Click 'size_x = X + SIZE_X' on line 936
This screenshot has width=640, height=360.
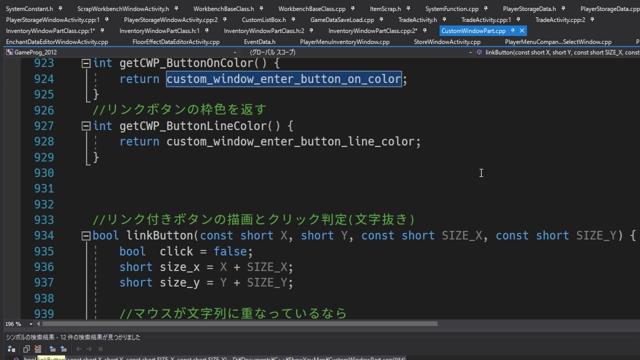click(223, 267)
